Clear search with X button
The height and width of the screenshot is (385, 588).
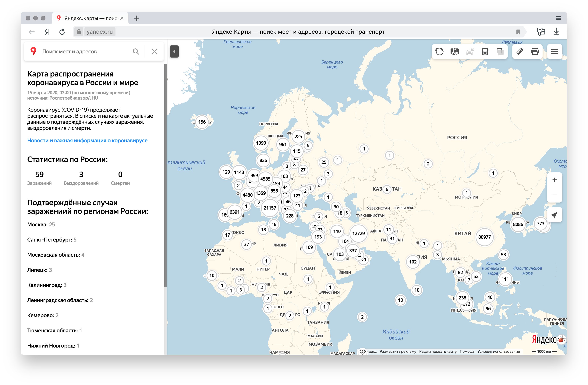coord(154,51)
